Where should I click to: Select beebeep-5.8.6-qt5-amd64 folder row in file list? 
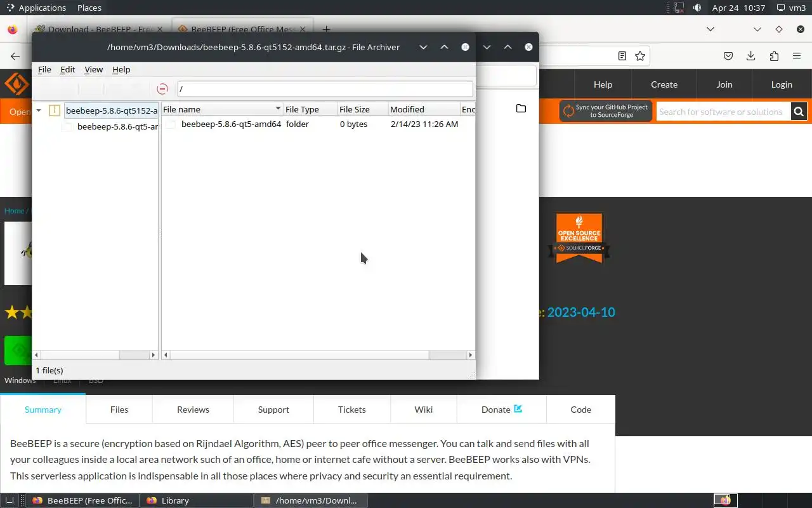(318, 124)
